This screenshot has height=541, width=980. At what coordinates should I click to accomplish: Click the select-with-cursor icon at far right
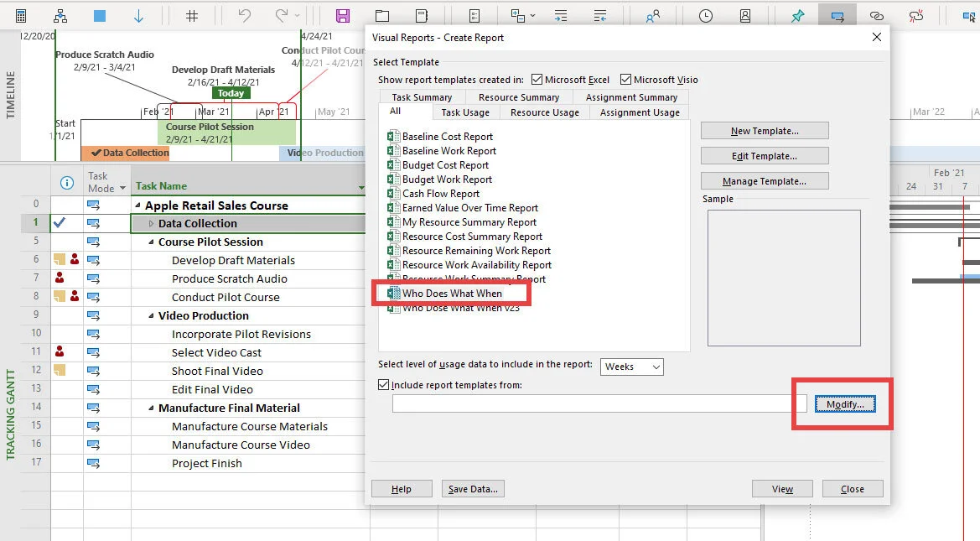[x=969, y=16]
